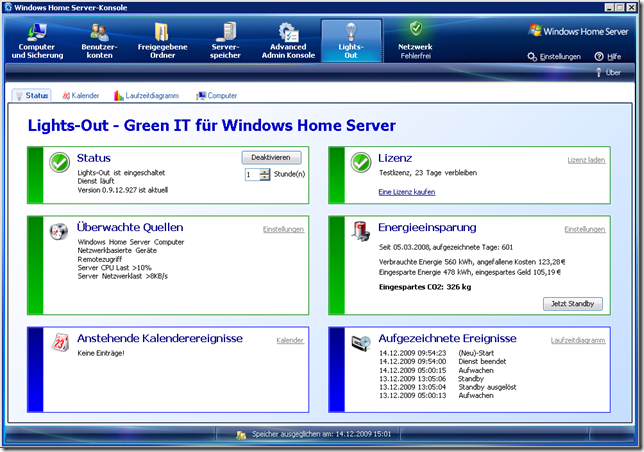Click the Über info icon
Screen dimensions: 644x452
coord(599,73)
